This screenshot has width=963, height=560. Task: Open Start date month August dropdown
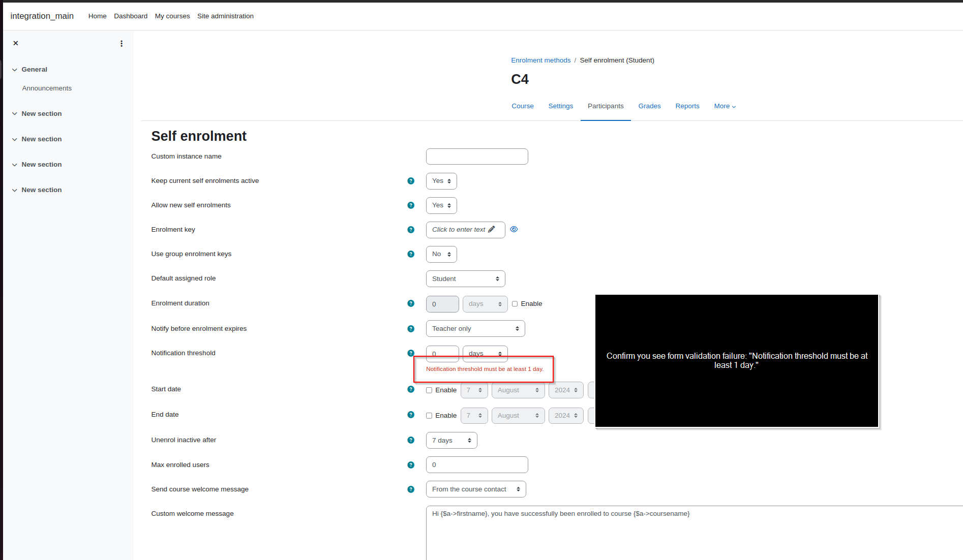point(518,390)
